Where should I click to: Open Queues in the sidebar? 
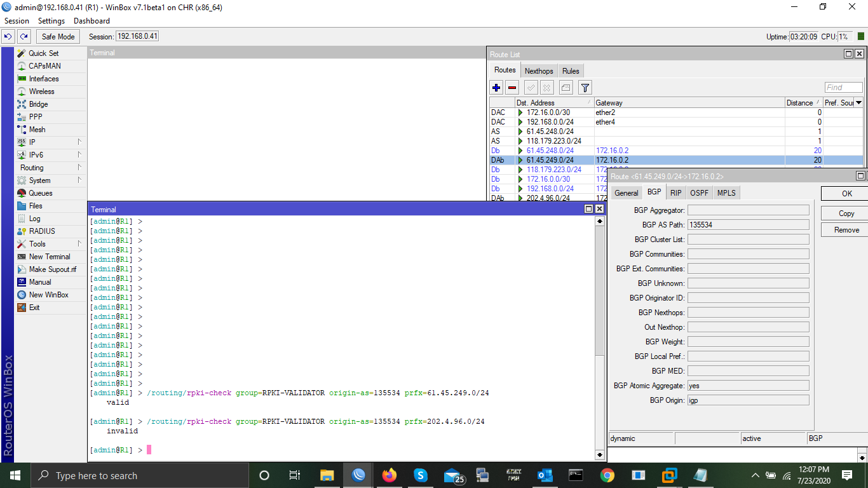pyautogui.click(x=41, y=193)
